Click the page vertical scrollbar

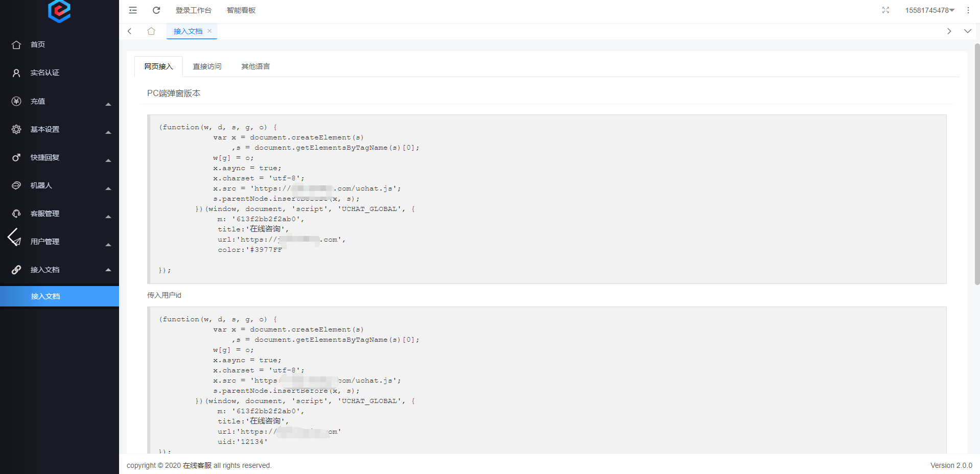point(977,163)
